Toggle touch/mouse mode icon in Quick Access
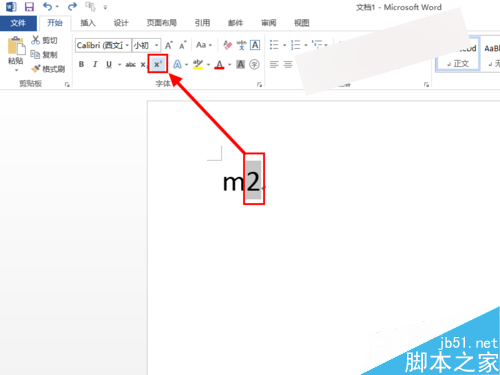Image resolution: width=500 pixels, height=375 pixels. (x=90, y=6)
